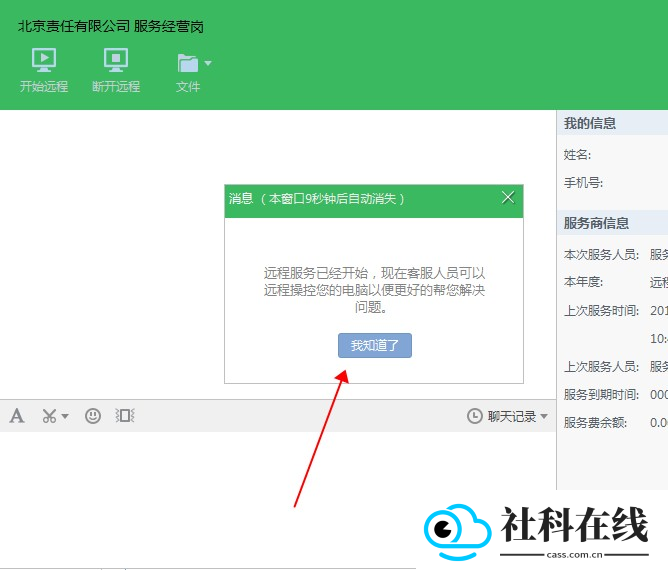The width and height of the screenshot is (668, 570).
Task: Confirm with the 我知道了 button
Action: point(375,345)
